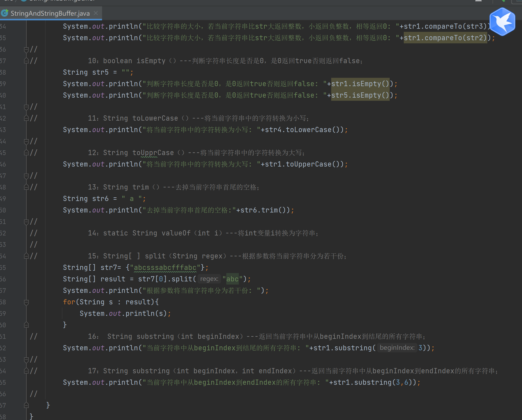Click the highlighted str1.compareTo(str2) expression
The width and height of the screenshot is (522, 420).
pyautogui.click(x=445, y=38)
